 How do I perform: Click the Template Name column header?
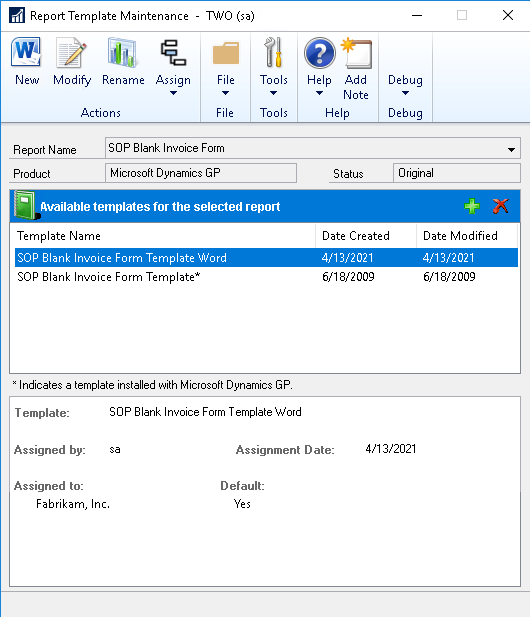pos(163,236)
